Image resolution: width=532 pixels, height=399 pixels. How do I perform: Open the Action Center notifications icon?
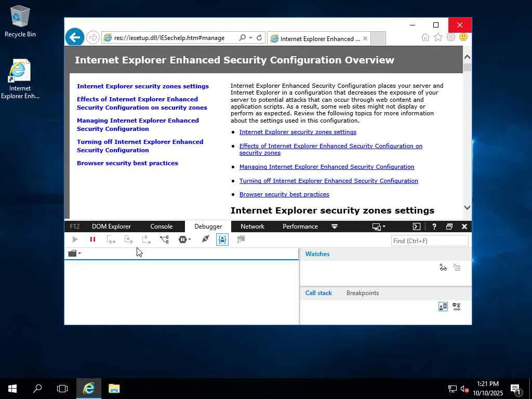point(516,389)
